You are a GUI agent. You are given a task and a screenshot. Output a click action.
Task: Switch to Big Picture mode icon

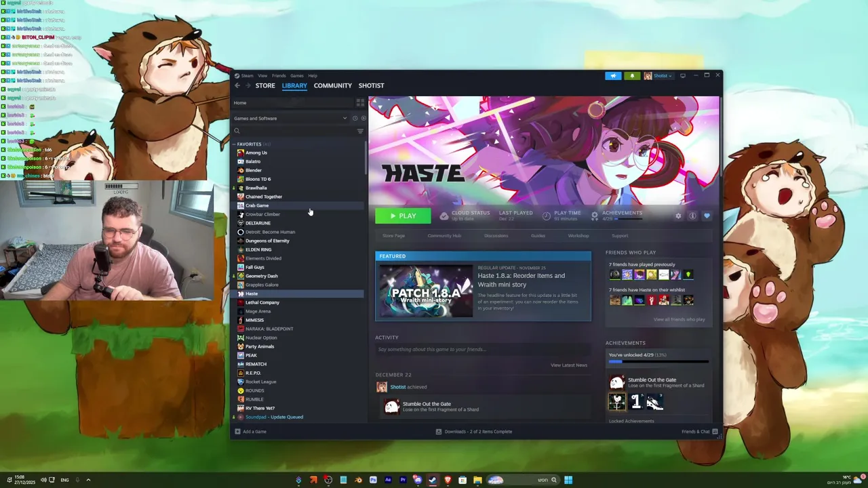click(x=683, y=76)
